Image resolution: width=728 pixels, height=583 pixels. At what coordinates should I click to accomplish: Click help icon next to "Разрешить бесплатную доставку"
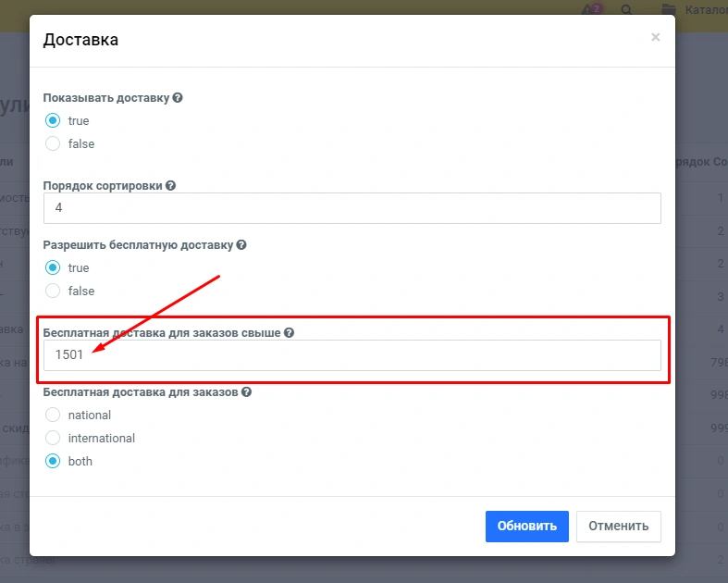point(241,245)
